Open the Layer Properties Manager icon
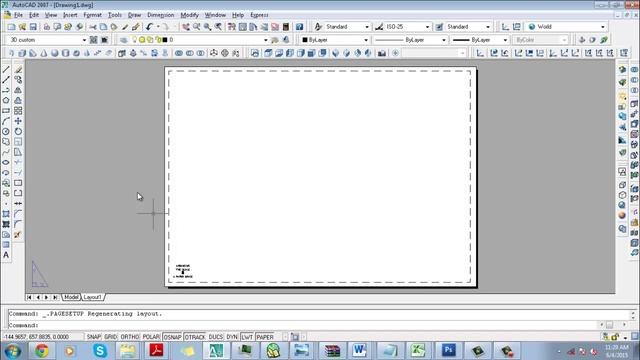Screen dimensions: 640x360 coord(123,40)
